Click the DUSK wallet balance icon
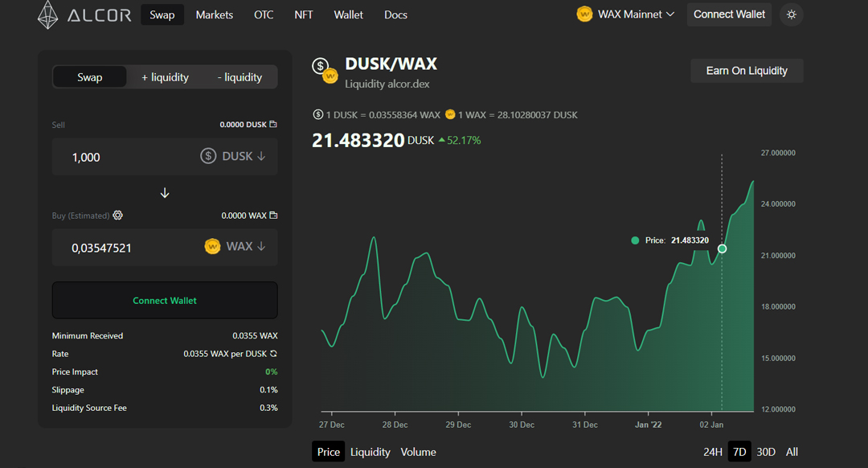The width and height of the screenshot is (868, 468). (273, 124)
